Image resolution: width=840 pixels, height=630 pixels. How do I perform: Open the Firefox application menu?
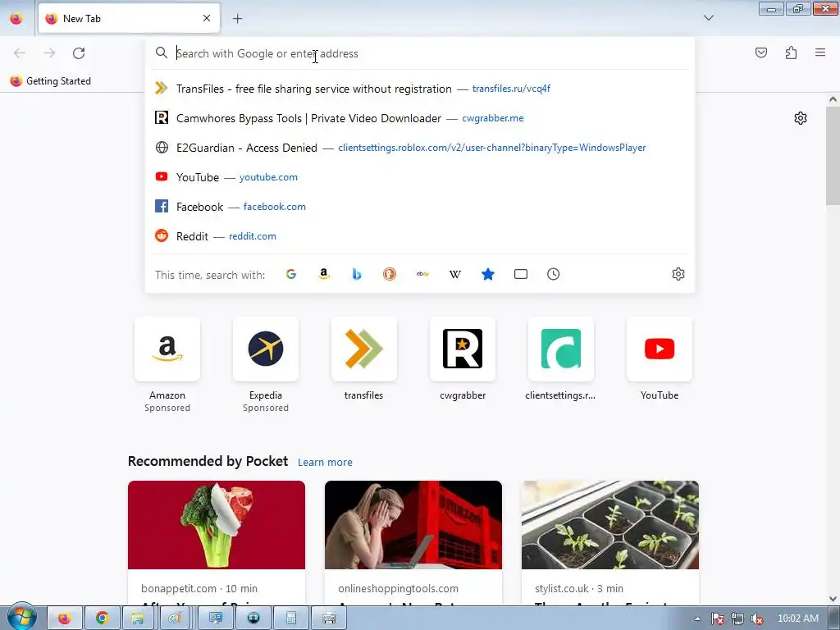coord(820,52)
